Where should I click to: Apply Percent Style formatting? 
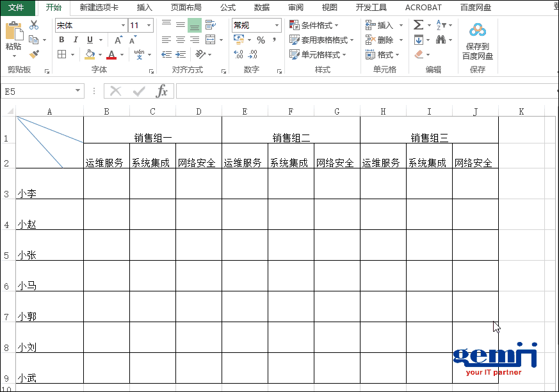[x=262, y=39]
